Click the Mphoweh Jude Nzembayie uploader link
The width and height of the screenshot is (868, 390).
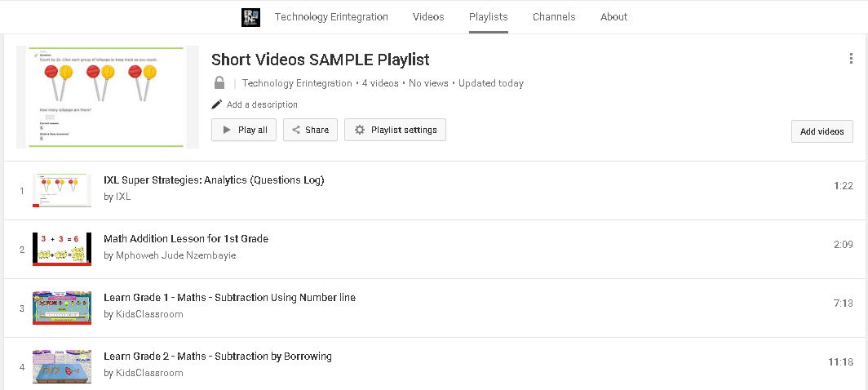click(x=175, y=255)
